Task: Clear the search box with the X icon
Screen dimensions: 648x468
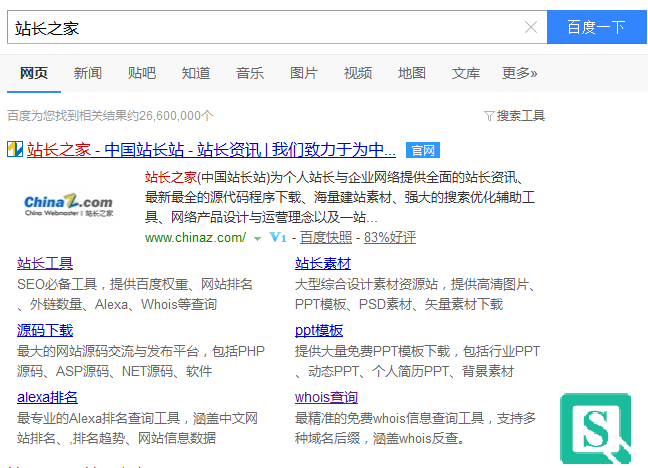Action: point(531,27)
